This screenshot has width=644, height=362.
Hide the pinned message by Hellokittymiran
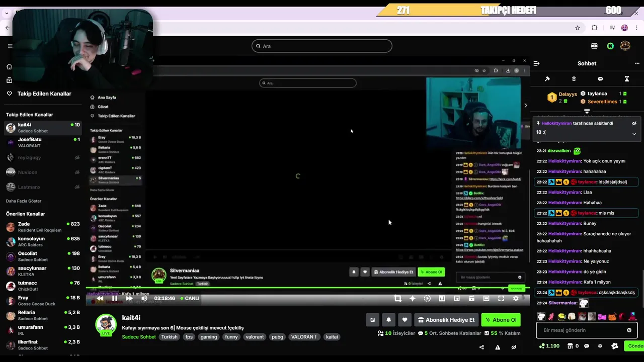[x=634, y=123]
